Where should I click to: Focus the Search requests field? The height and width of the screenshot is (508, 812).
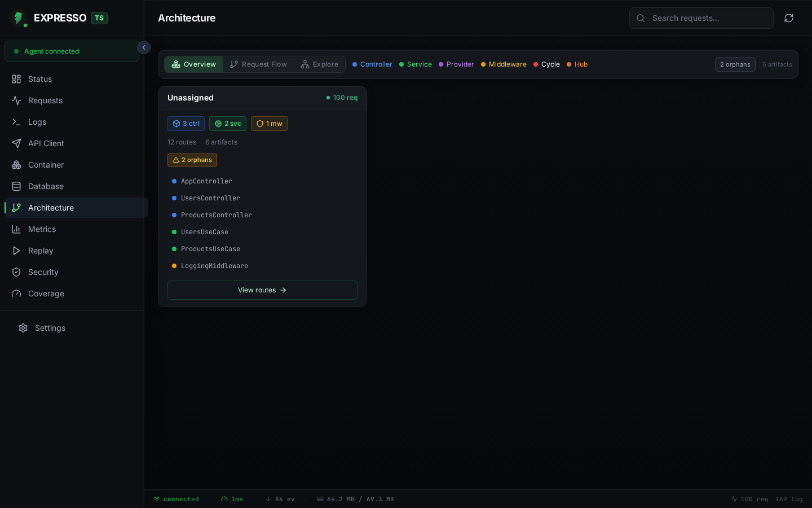pos(701,18)
